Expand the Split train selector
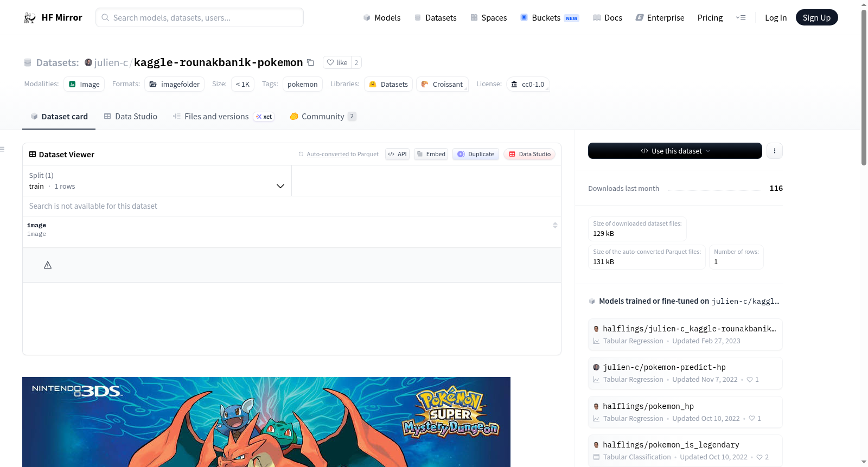The width and height of the screenshot is (868, 467). click(157, 181)
